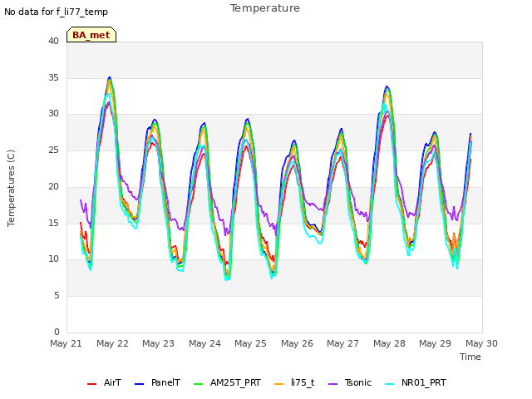Click the AM25T_PRT legend label
The height and width of the screenshot is (399, 532).
tap(235, 382)
